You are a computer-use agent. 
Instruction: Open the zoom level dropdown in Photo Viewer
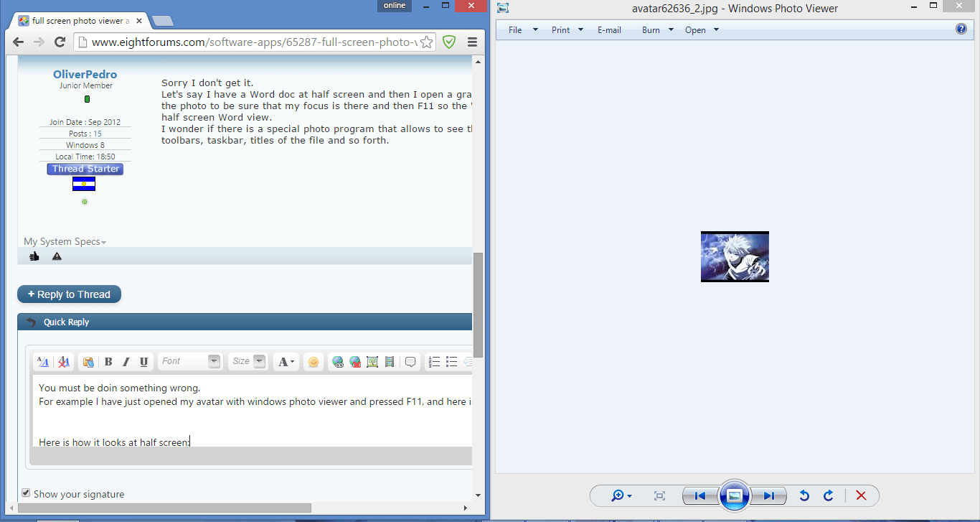pos(629,495)
